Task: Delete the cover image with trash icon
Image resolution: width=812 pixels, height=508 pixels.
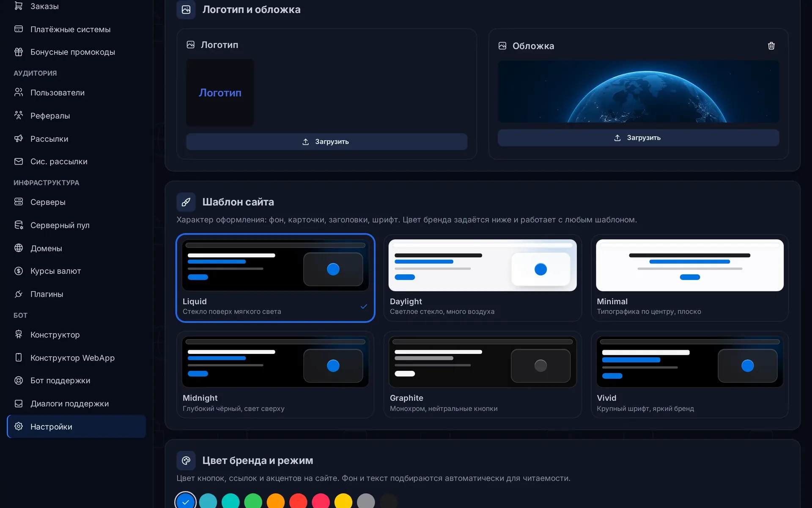Action: [x=771, y=46]
